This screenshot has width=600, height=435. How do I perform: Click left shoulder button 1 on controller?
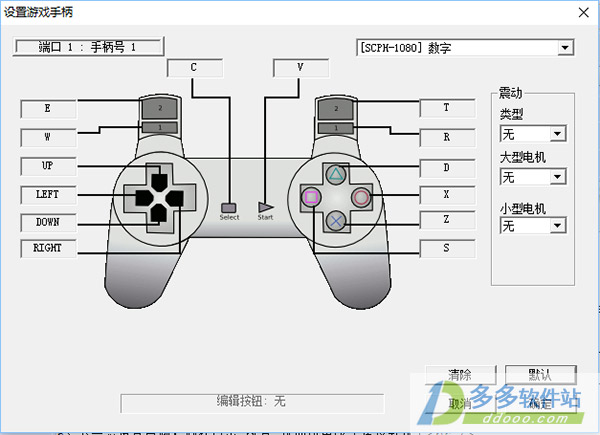tap(160, 127)
